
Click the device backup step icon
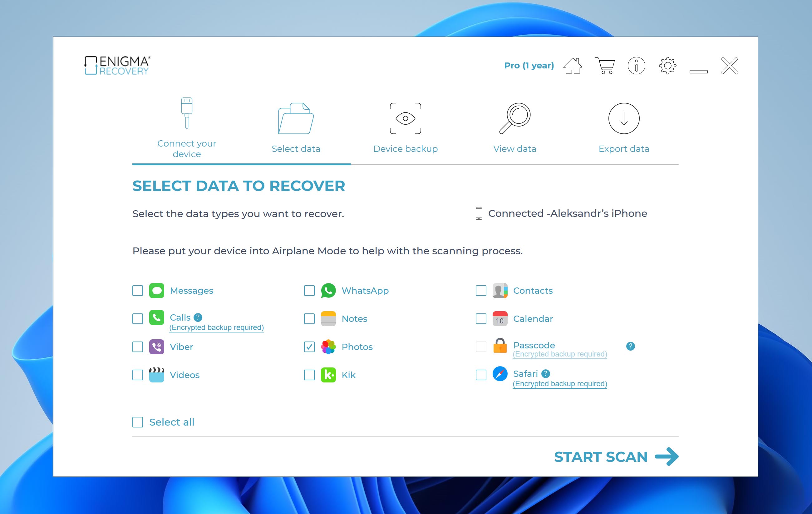click(x=405, y=118)
